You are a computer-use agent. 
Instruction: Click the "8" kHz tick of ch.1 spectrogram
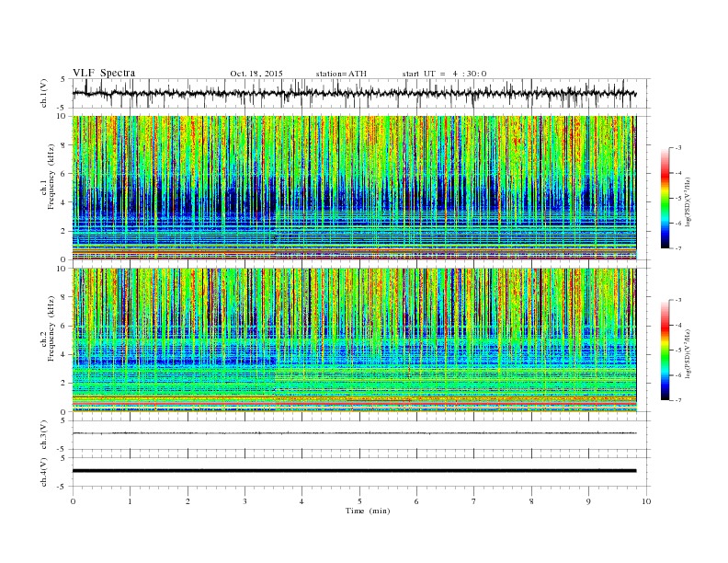point(63,145)
